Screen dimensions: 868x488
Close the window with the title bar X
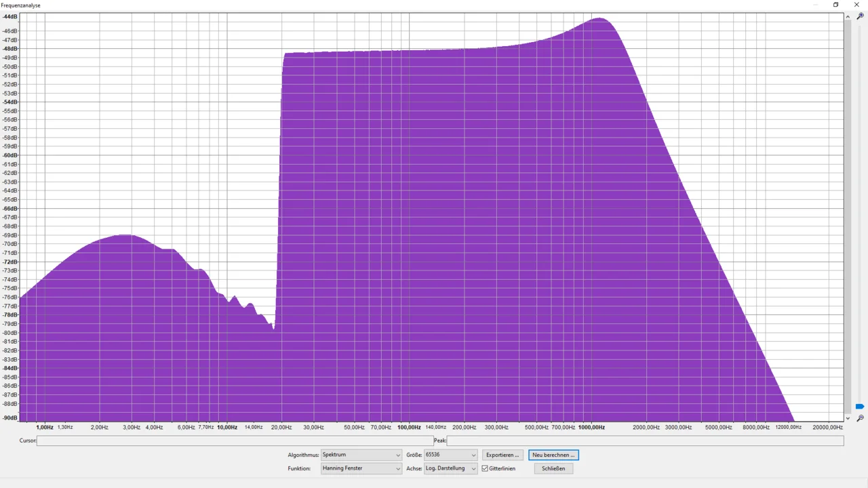click(x=856, y=5)
